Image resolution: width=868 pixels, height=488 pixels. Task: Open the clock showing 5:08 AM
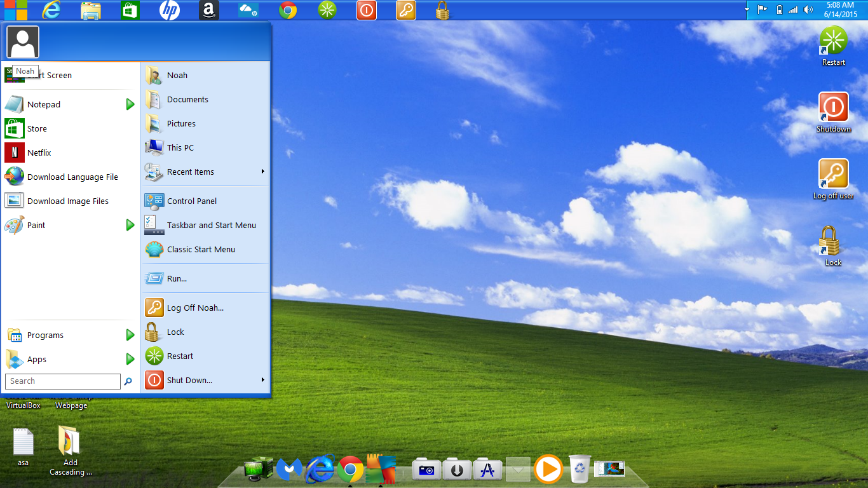[841, 10]
